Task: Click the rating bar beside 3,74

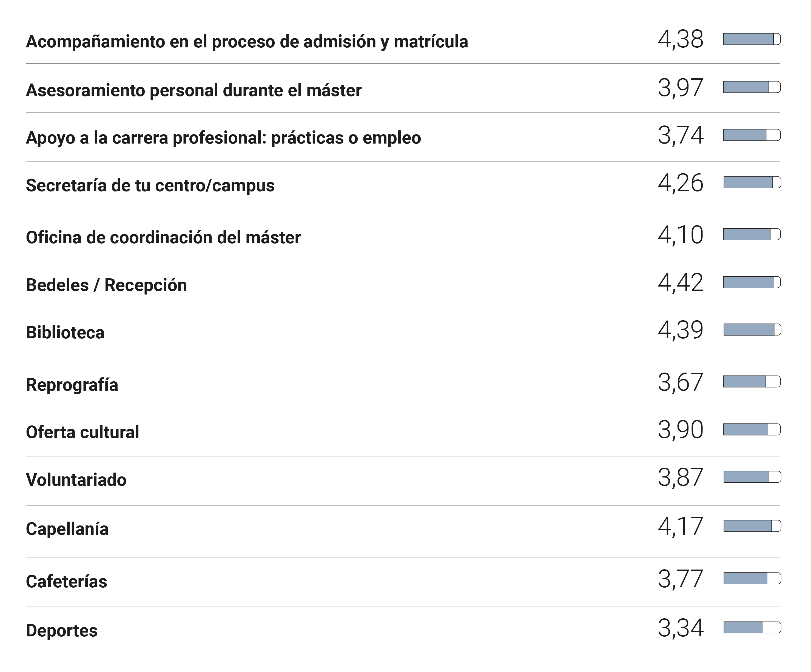Action: pyautogui.click(x=752, y=135)
